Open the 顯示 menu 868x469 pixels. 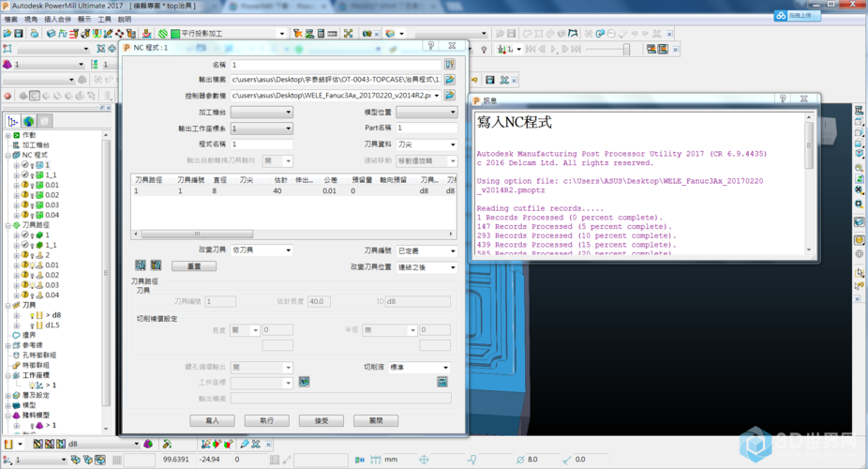(84, 20)
